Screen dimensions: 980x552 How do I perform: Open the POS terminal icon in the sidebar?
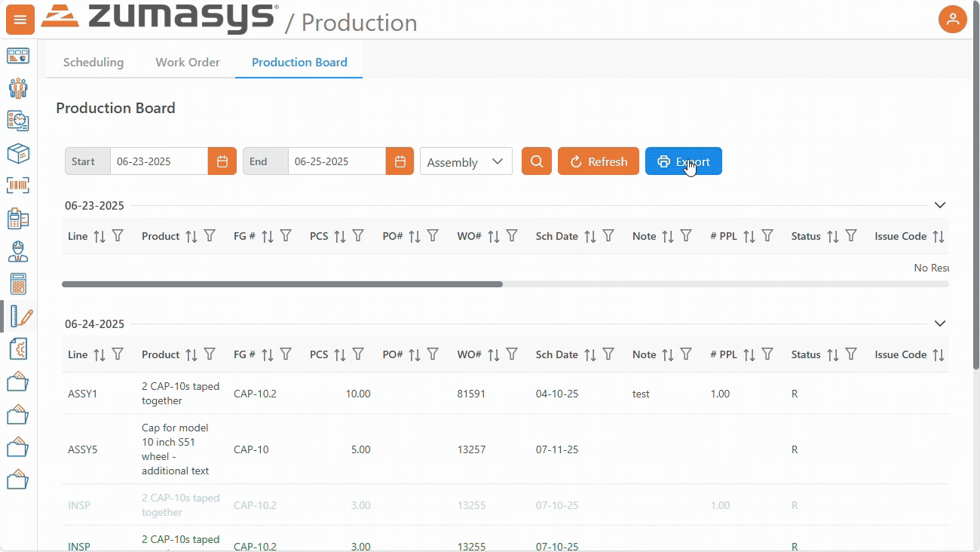click(18, 217)
